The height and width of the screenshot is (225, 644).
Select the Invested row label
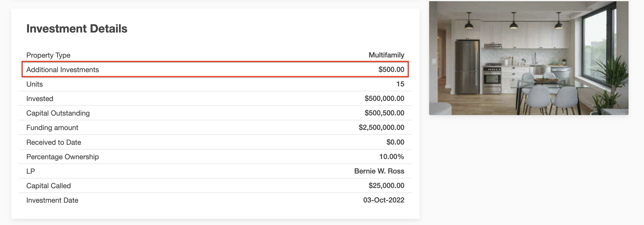[40, 98]
